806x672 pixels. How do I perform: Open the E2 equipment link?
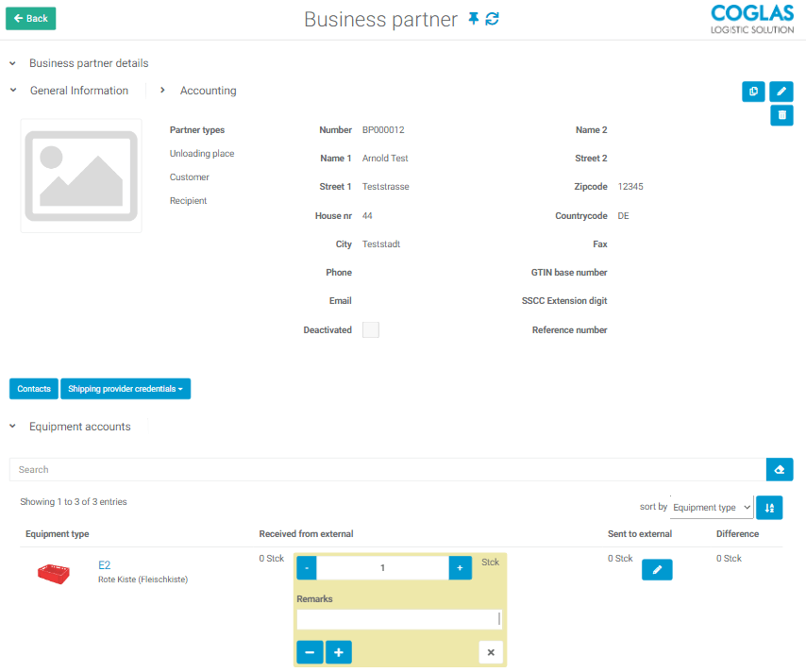104,565
